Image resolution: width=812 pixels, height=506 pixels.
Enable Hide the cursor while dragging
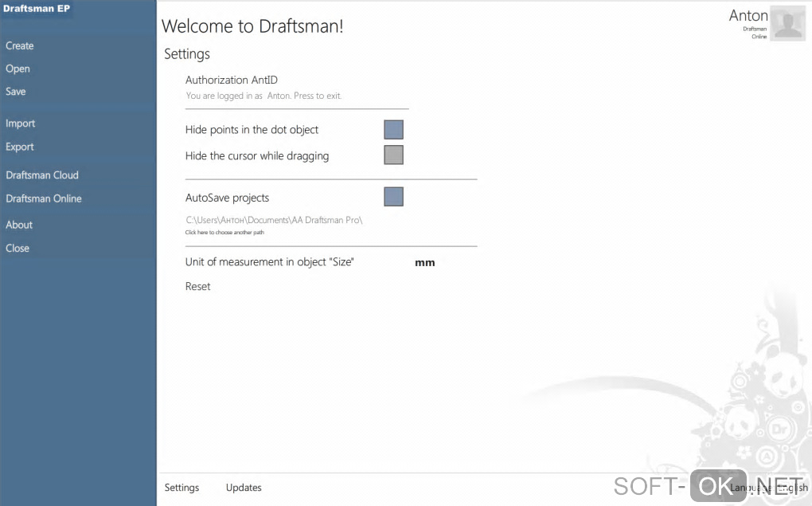393,155
